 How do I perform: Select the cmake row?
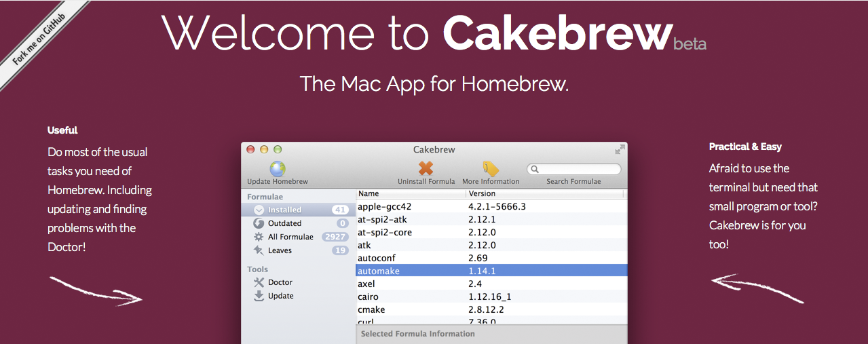click(x=492, y=309)
